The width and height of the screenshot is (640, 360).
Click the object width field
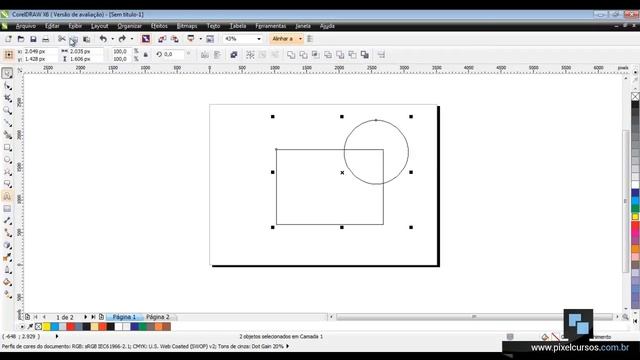(85, 51)
